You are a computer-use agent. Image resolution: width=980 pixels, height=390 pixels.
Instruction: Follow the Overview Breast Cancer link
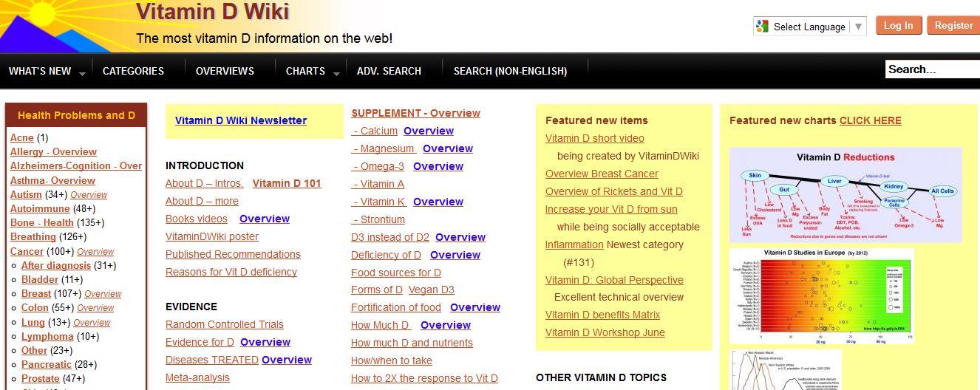coord(602,174)
